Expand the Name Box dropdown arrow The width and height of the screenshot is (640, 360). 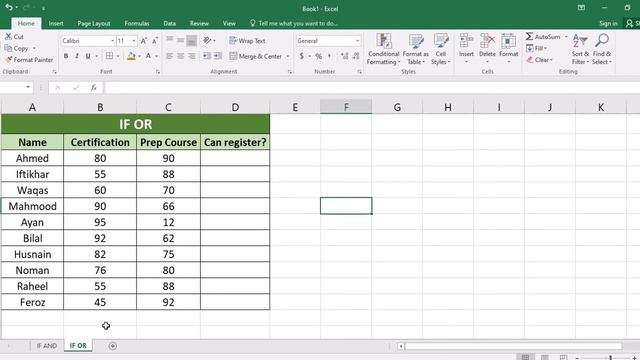(x=28, y=87)
